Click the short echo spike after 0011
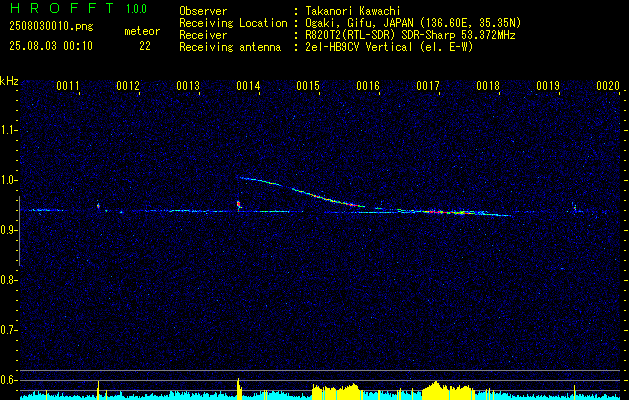The image size is (629, 400). (98, 205)
